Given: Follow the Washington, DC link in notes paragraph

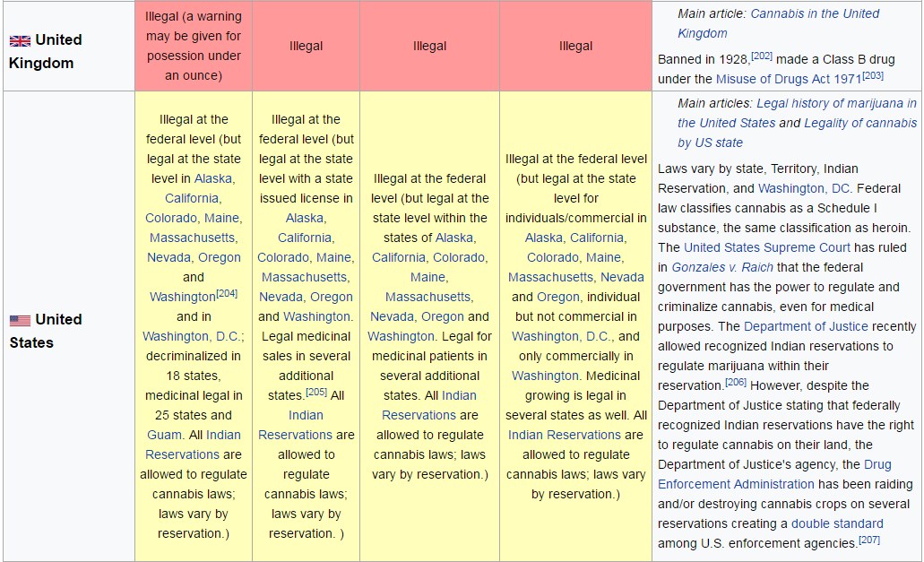Looking at the screenshot, I should (x=804, y=188).
